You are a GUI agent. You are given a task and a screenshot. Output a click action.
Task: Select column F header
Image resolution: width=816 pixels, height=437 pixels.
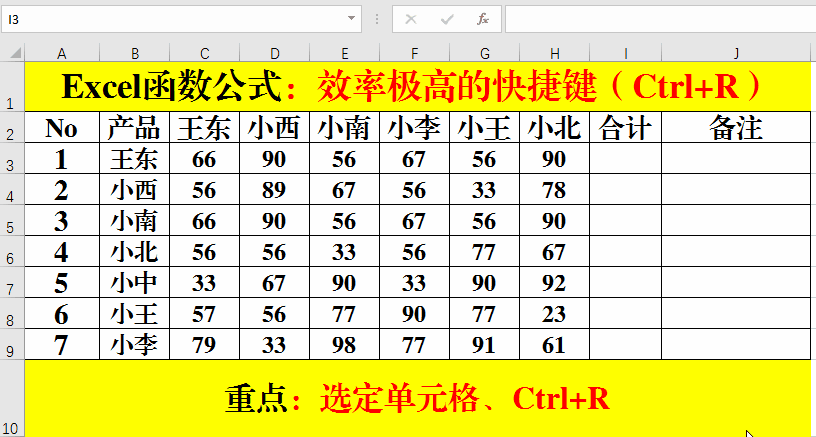415,53
